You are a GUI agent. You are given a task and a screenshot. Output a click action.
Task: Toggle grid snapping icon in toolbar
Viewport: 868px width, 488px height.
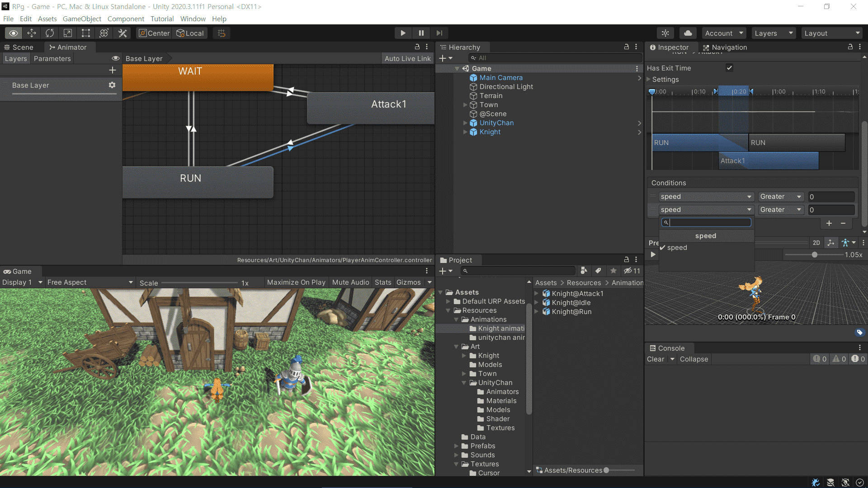(x=222, y=33)
